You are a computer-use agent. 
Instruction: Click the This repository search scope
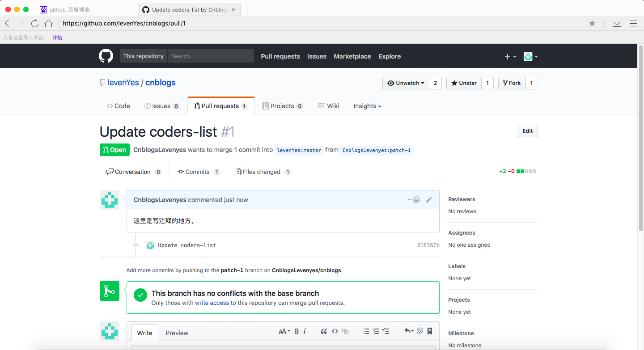[143, 56]
